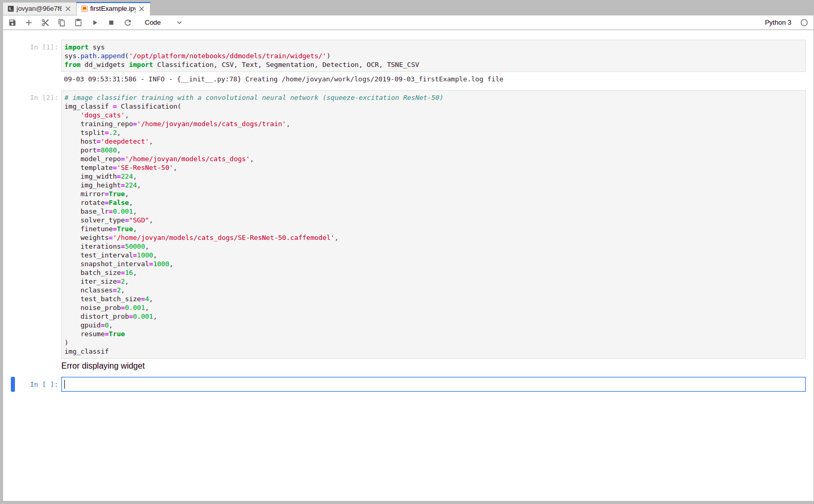Click the iterations=50000 argument
The height and width of the screenshot is (504, 814).
click(x=114, y=247)
